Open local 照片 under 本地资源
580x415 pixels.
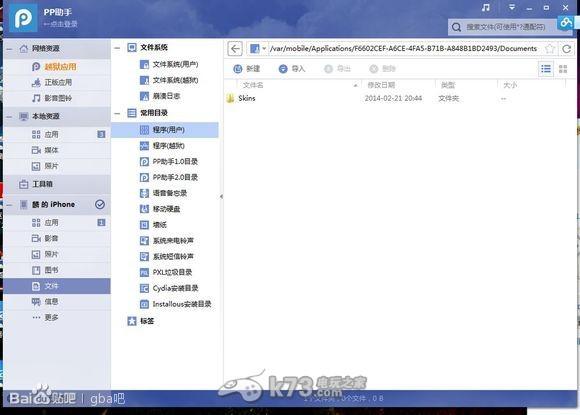pyautogui.click(x=57, y=166)
